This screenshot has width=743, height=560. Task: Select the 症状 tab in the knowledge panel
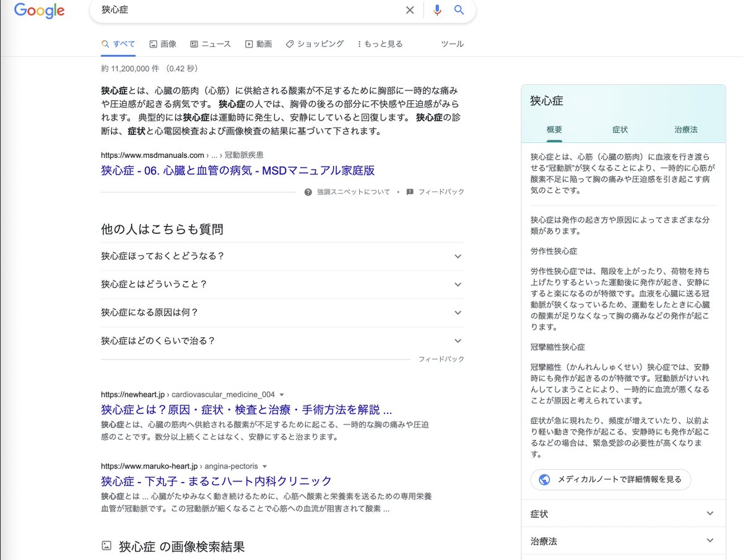(620, 130)
